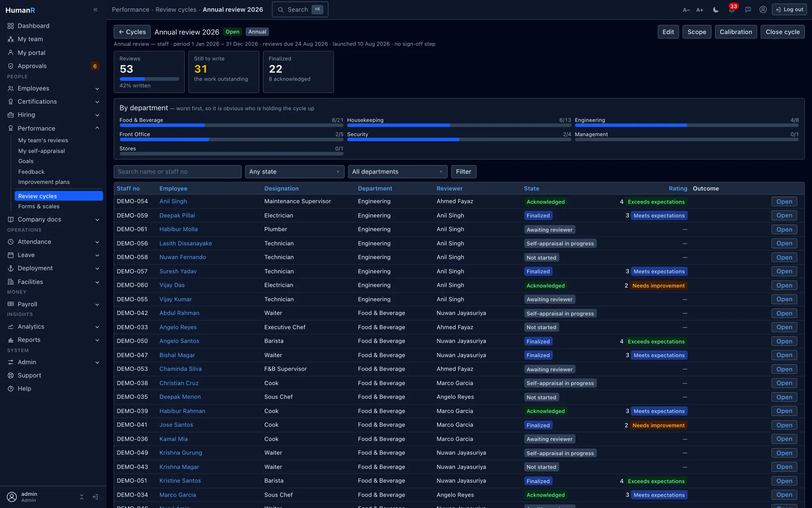This screenshot has height=508, width=812.
Task: Open Forms & scales submenu item
Action: point(39,206)
